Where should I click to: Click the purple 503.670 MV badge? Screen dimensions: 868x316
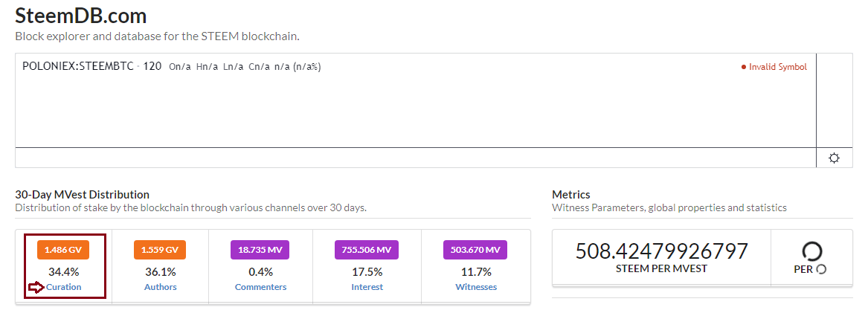tap(476, 250)
